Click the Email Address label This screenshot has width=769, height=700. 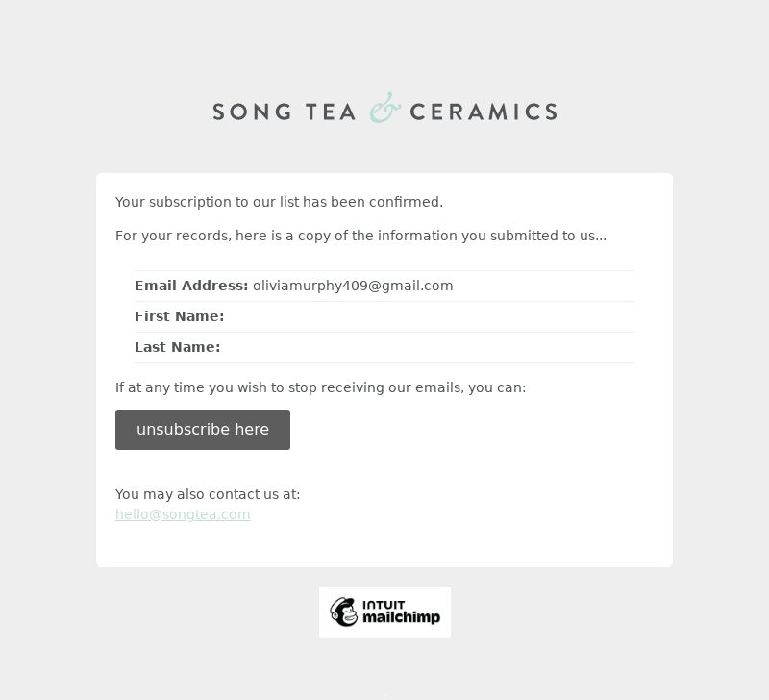click(191, 286)
